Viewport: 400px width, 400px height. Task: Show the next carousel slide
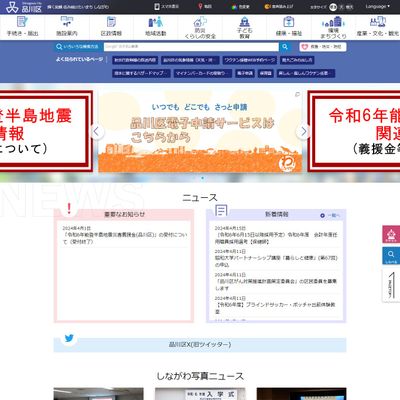click(x=303, y=131)
